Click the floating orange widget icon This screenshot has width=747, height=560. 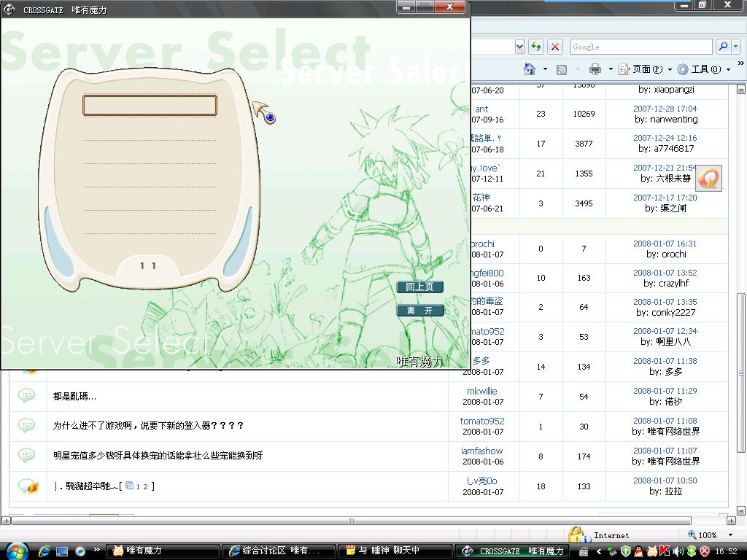pyautogui.click(x=708, y=178)
